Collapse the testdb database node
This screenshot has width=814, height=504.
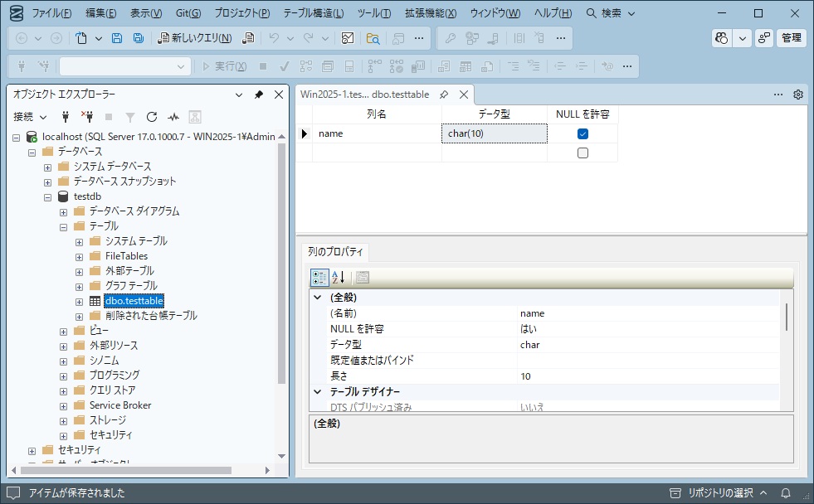point(48,196)
